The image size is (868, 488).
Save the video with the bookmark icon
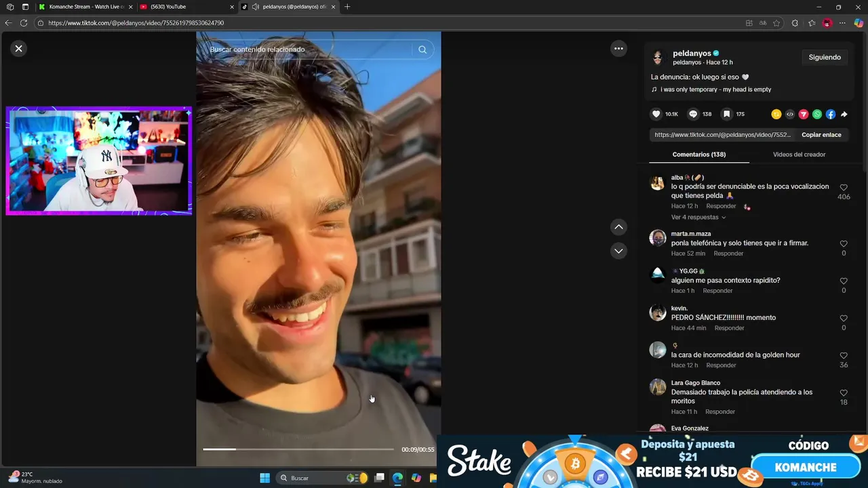[x=726, y=115]
